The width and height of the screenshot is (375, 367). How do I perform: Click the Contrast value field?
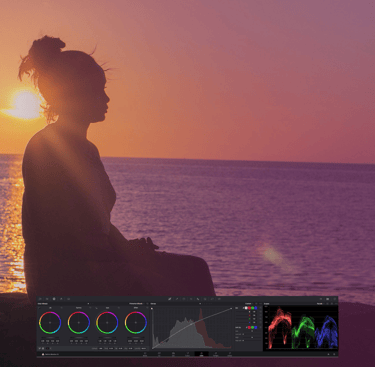click(x=101, y=348)
